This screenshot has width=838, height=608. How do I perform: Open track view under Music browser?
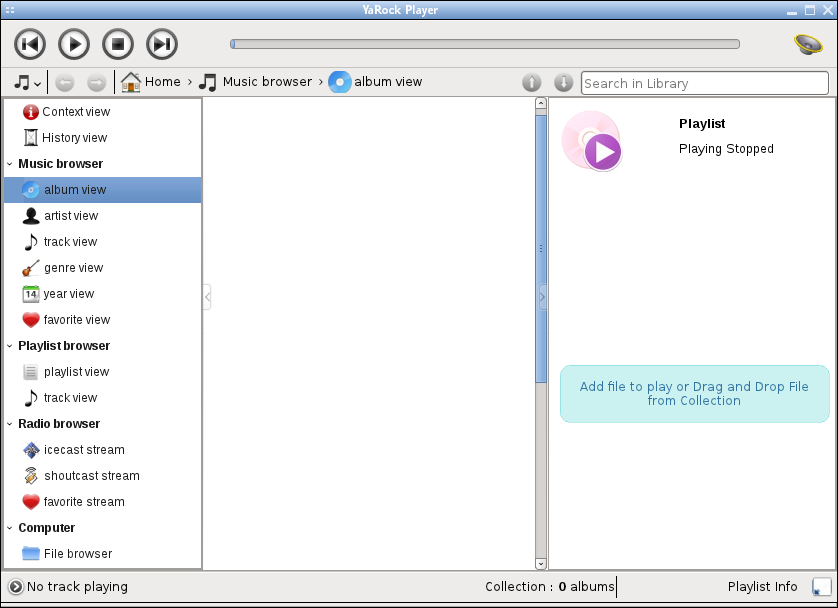[103, 242]
